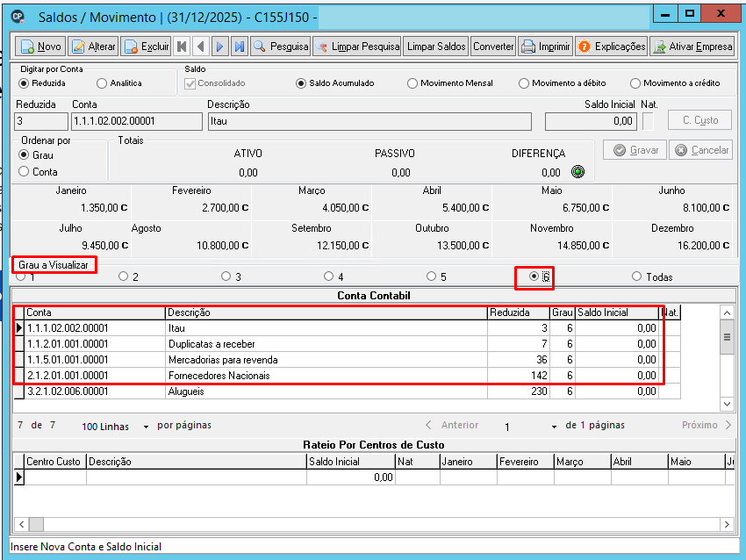Click the C. Custo button
This screenshot has width=746, height=560.
click(700, 120)
